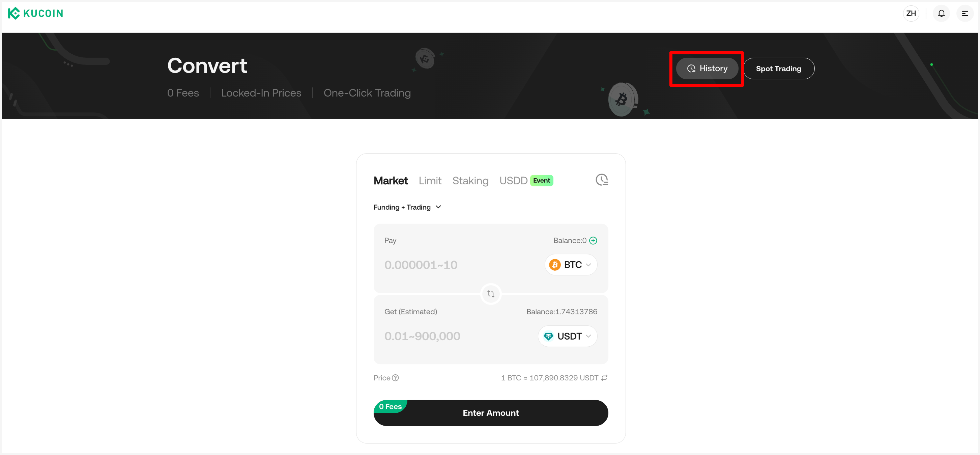
Task: Go to Spot Trading
Action: (778, 69)
